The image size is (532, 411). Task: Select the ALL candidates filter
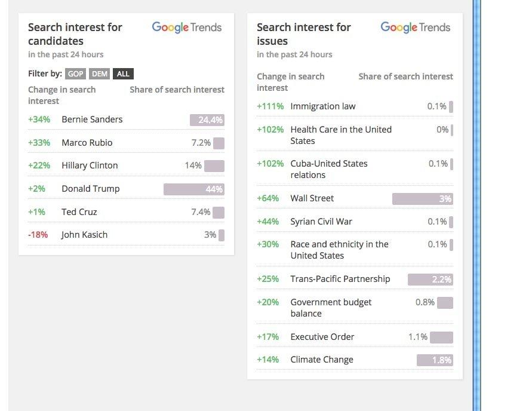[123, 74]
